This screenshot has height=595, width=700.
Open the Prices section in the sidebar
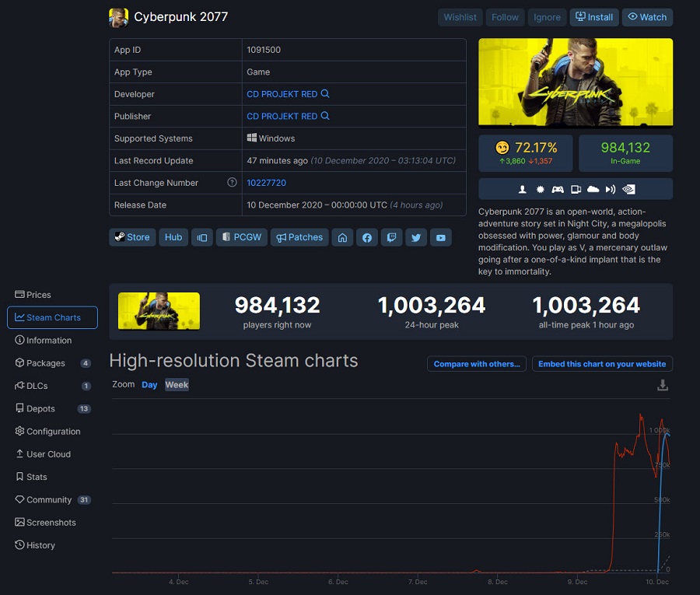(x=53, y=295)
